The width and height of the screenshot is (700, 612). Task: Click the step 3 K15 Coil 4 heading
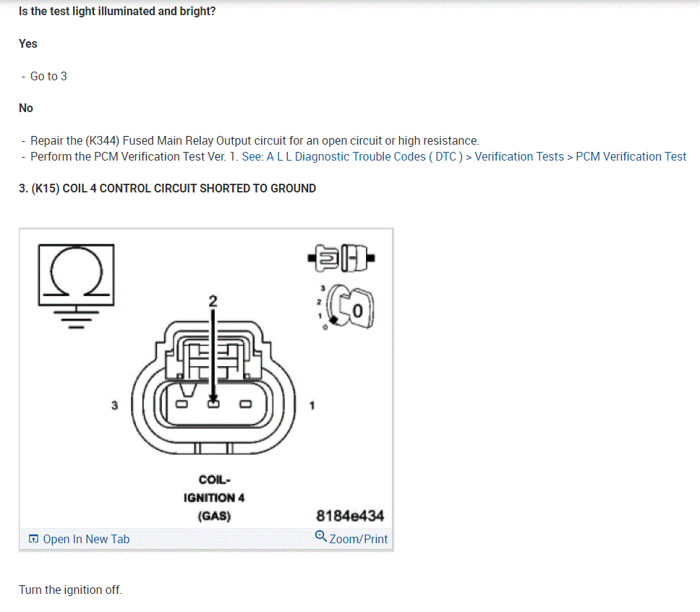(x=168, y=189)
